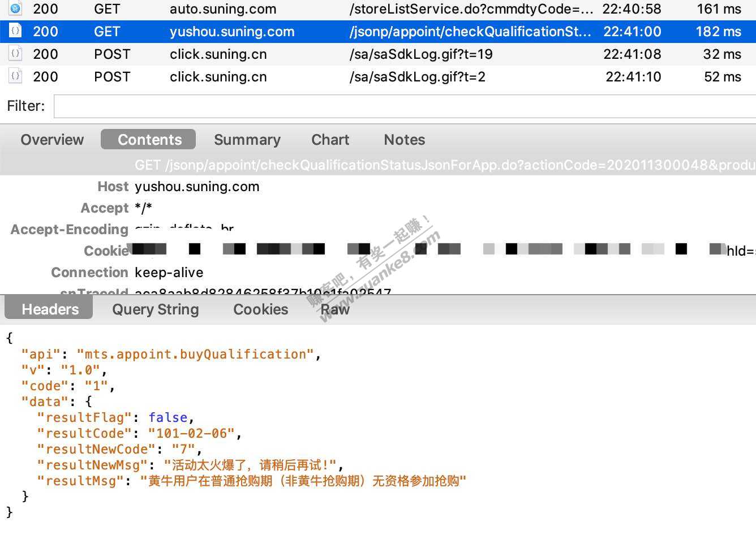Click the resultNewCode "7" line
This screenshot has width=756, height=535.
(x=120, y=449)
